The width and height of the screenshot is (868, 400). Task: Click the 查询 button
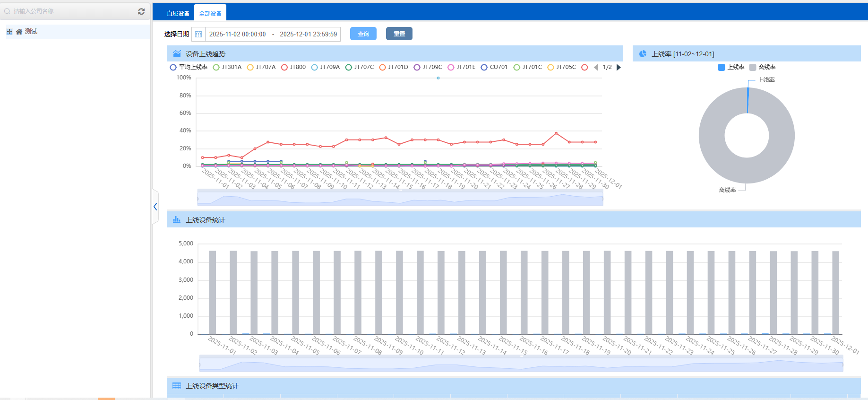pyautogui.click(x=363, y=34)
